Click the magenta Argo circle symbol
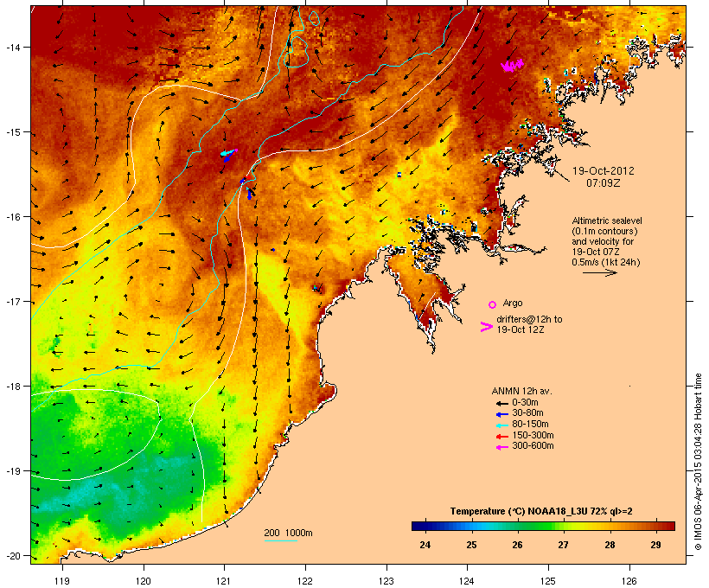This screenshot has width=709, height=588. (493, 304)
